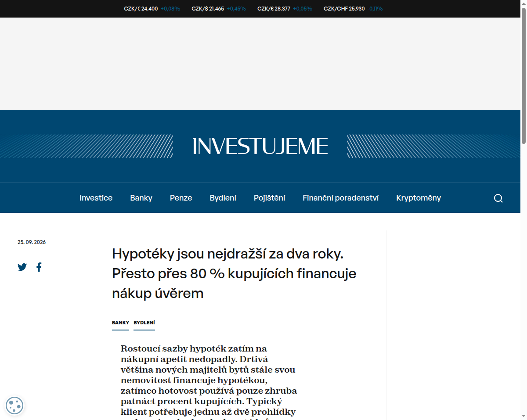The width and height of the screenshot is (527, 420).
Task: Click the CZK/€ 24.400 exchange rate
Action: tap(141, 8)
